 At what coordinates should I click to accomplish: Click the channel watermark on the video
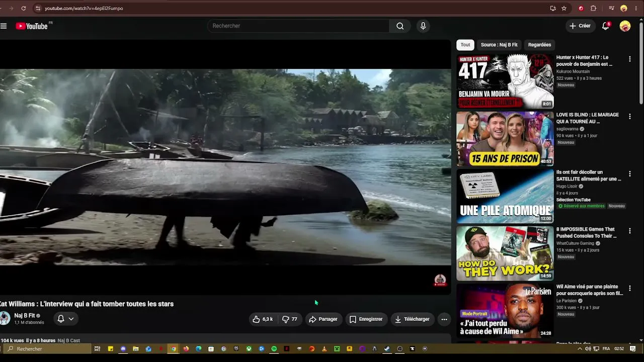440,280
